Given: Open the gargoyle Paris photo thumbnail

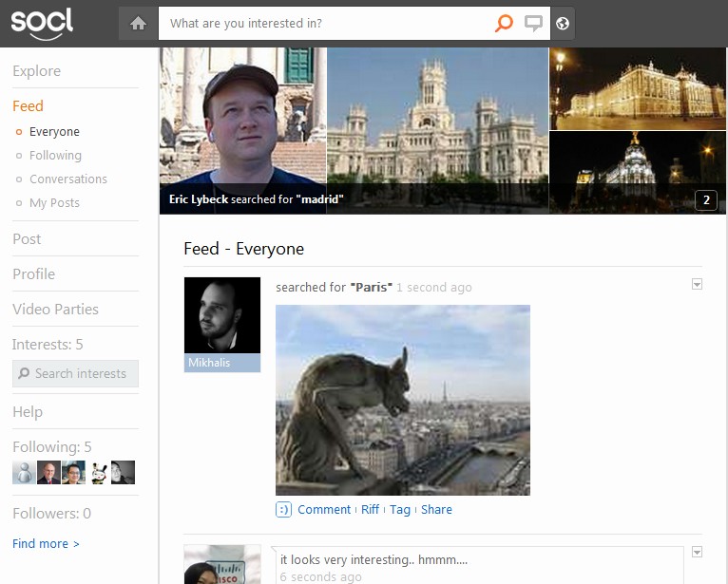Looking at the screenshot, I should 402,400.
